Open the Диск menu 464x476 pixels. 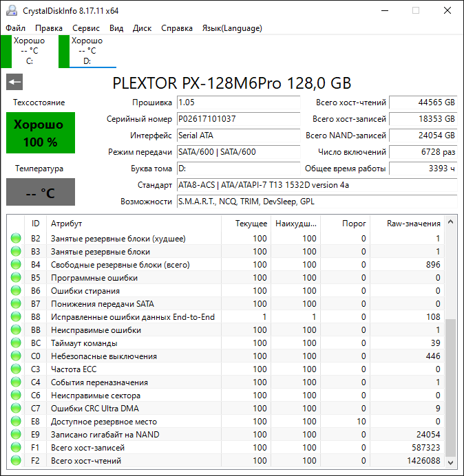point(143,28)
